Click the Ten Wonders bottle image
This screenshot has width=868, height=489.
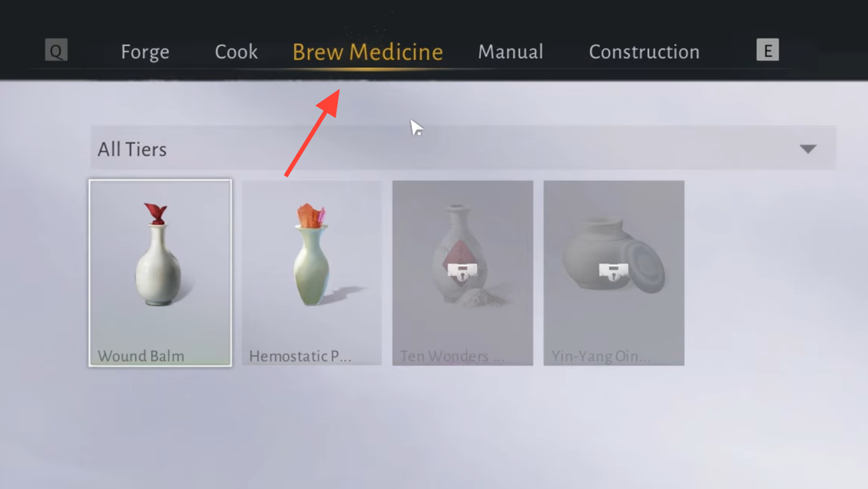coord(462,254)
